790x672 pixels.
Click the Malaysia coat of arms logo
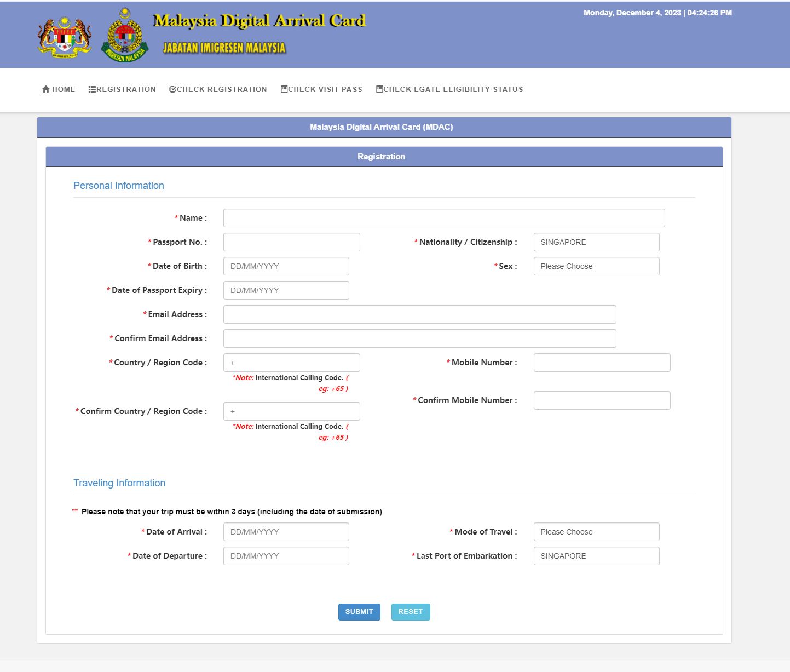click(x=65, y=36)
